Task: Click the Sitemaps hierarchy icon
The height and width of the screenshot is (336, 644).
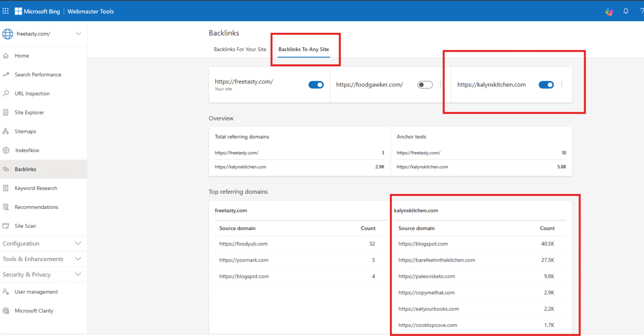Action: pyautogui.click(x=6, y=131)
